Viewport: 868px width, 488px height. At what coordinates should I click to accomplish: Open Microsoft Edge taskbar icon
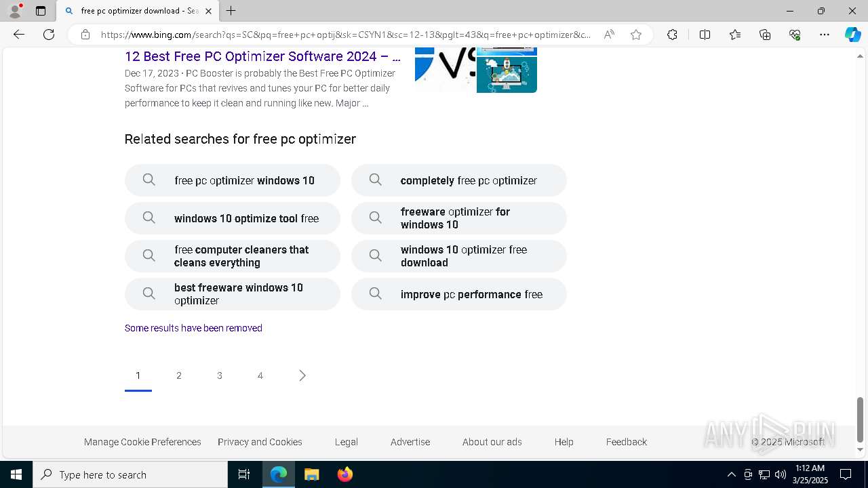click(279, 474)
